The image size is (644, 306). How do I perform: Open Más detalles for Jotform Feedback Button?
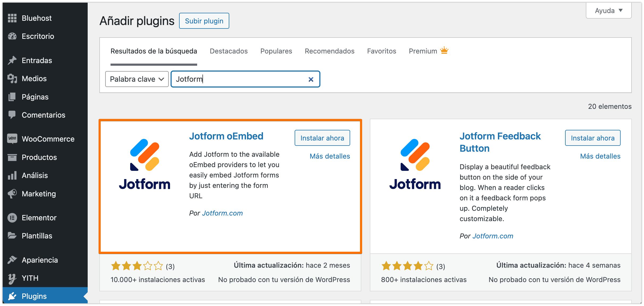(x=600, y=156)
